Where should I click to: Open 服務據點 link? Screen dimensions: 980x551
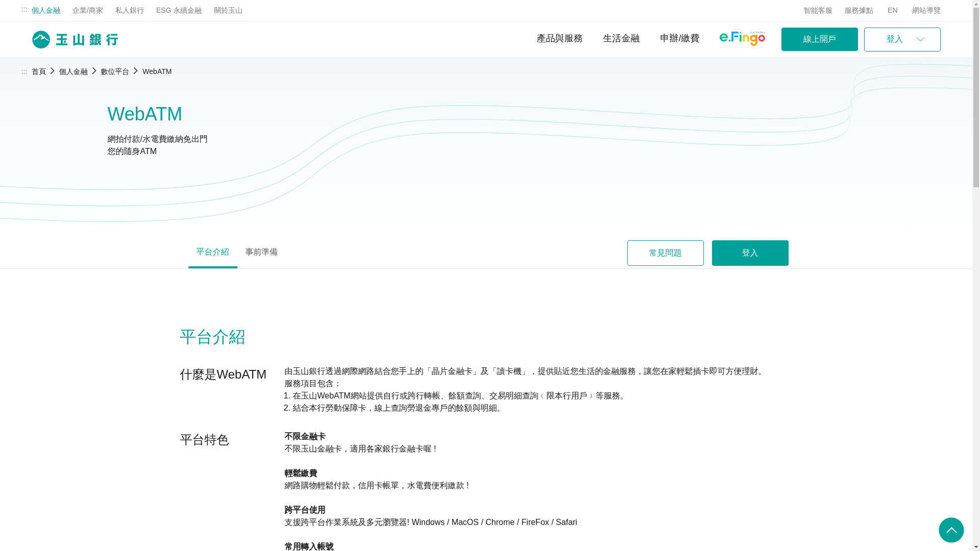click(859, 10)
